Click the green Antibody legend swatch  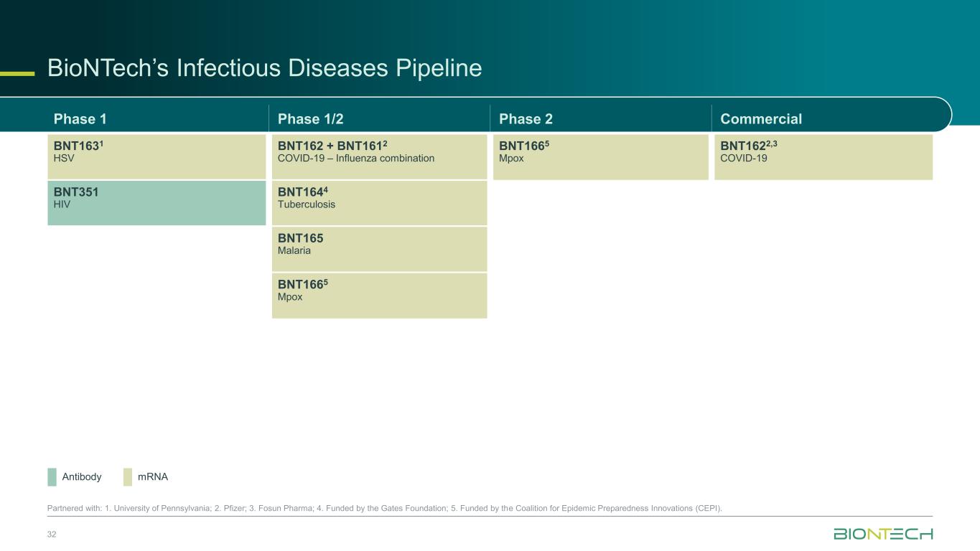pyautogui.click(x=52, y=477)
